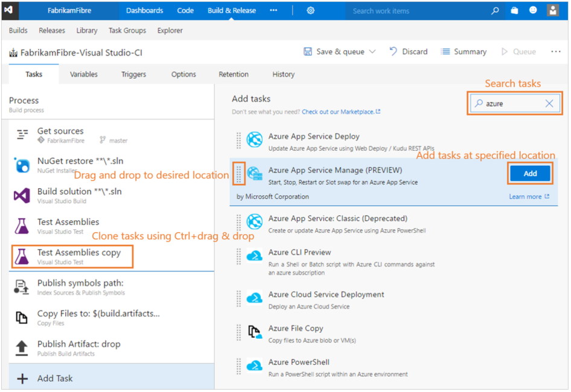Switch to the Variables tab

[84, 74]
